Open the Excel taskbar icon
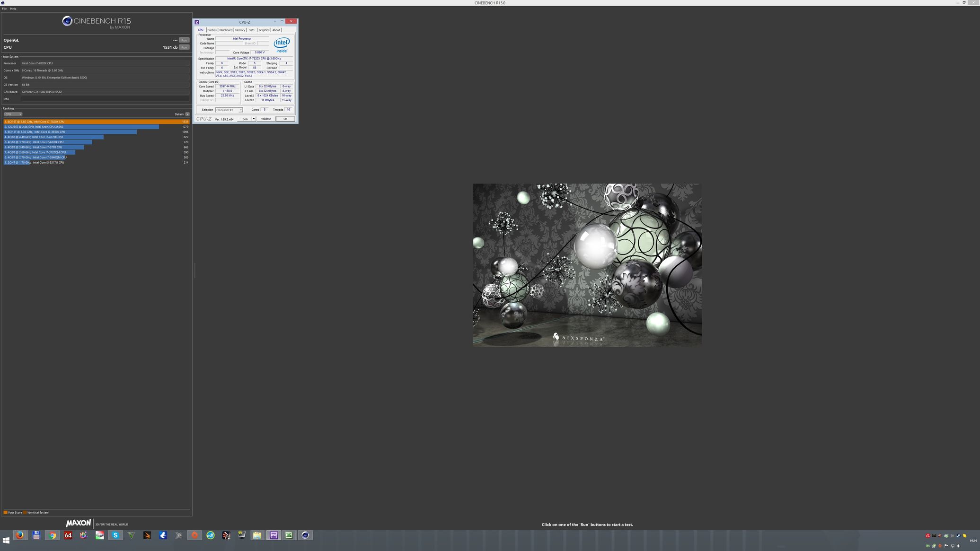 (x=289, y=535)
